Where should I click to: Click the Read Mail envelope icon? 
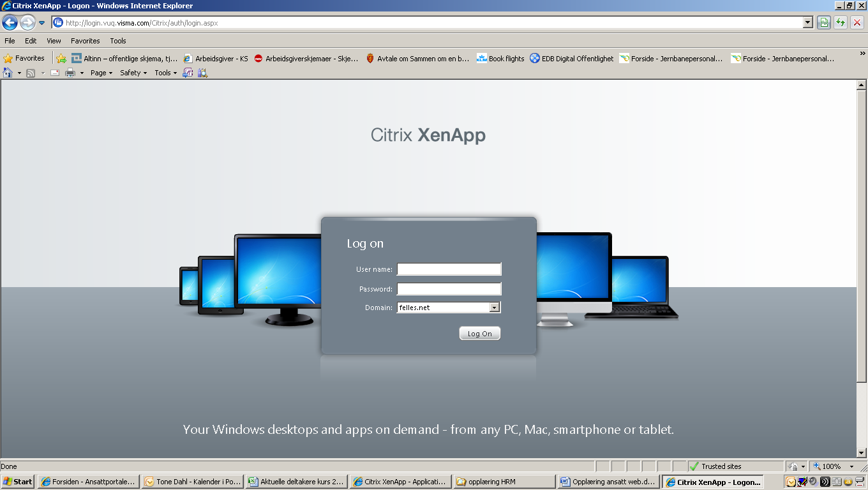pyautogui.click(x=55, y=73)
